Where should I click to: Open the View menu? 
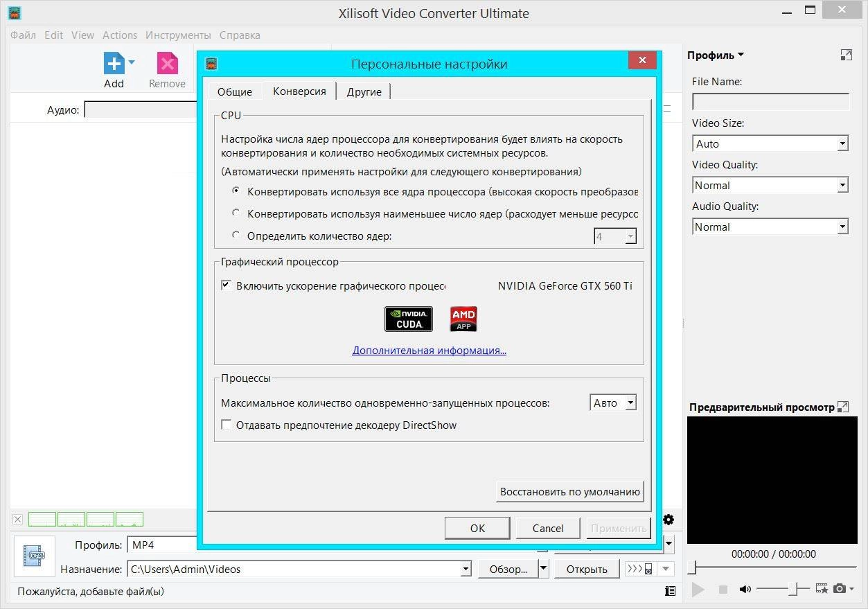[x=82, y=35]
